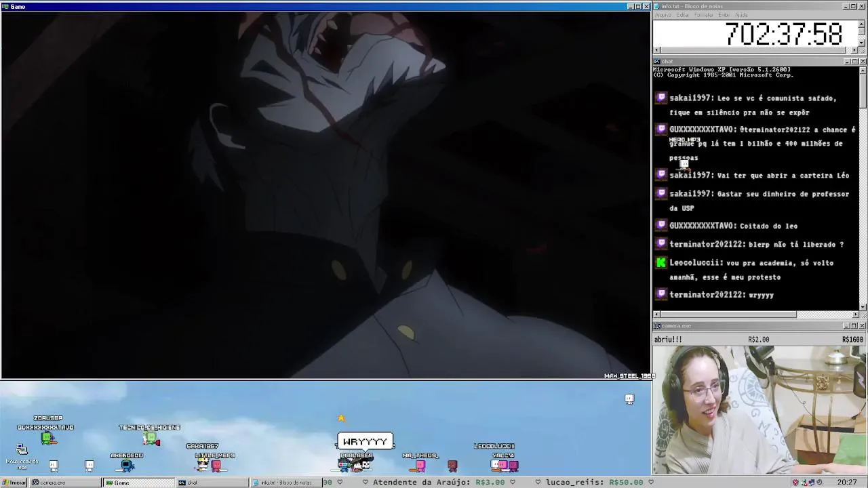Click the camera.exe window title icon
868x488 pixels.
[656, 326]
